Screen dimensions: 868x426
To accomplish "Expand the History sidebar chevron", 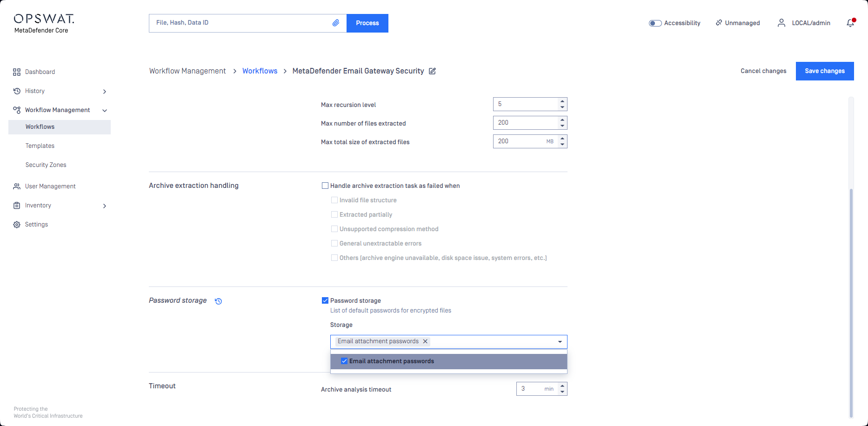I will (105, 92).
